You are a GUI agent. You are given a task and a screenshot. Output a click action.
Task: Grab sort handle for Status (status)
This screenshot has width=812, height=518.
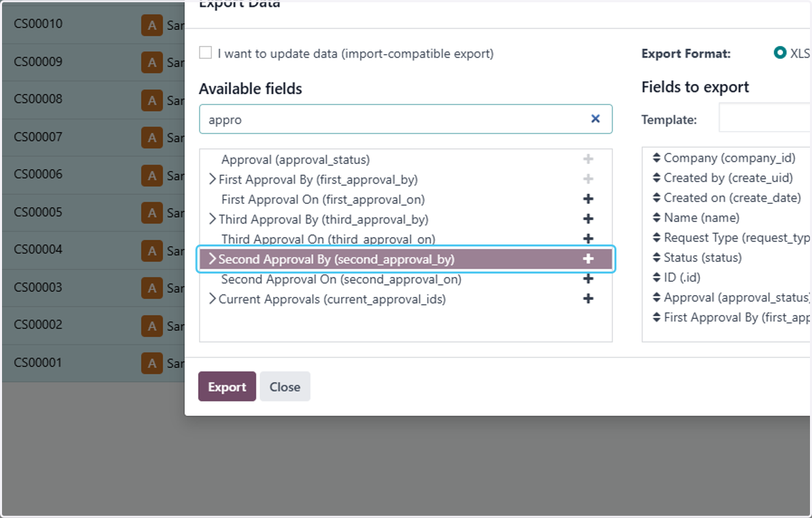tap(656, 257)
